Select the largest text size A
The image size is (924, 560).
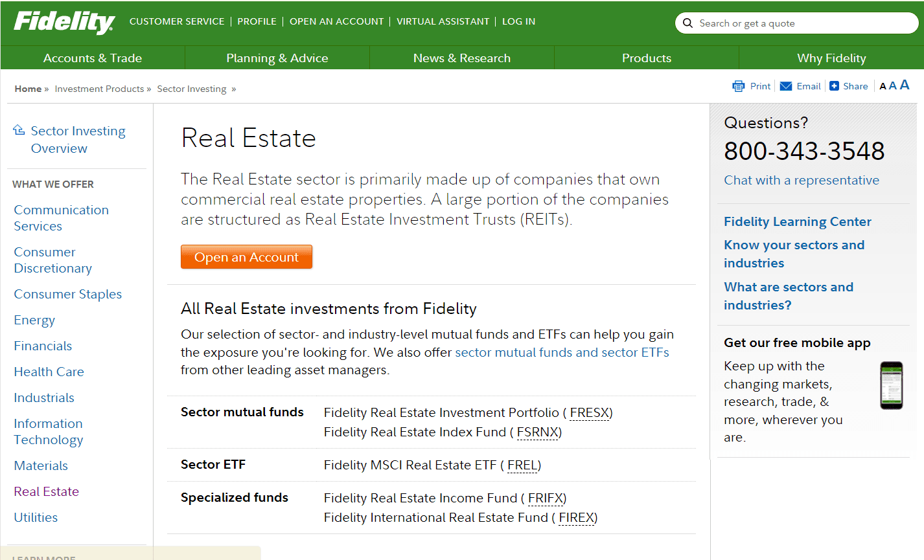(905, 85)
